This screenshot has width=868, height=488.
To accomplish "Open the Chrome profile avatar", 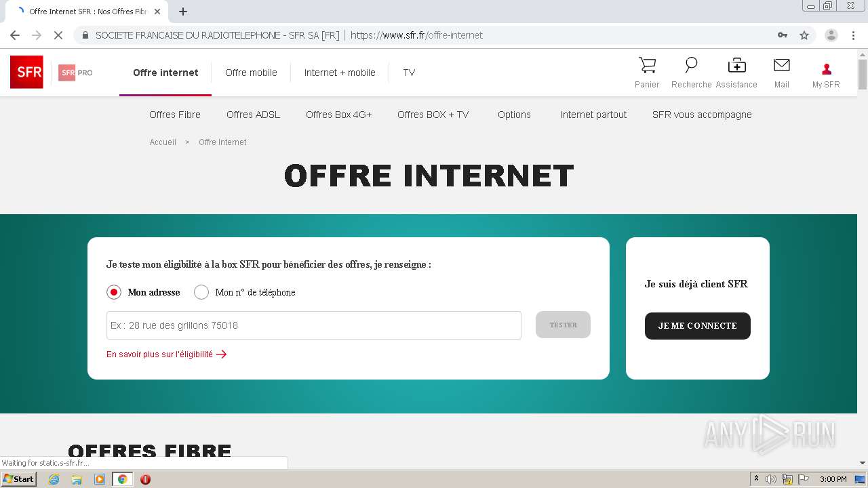I will [x=831, y=35].
